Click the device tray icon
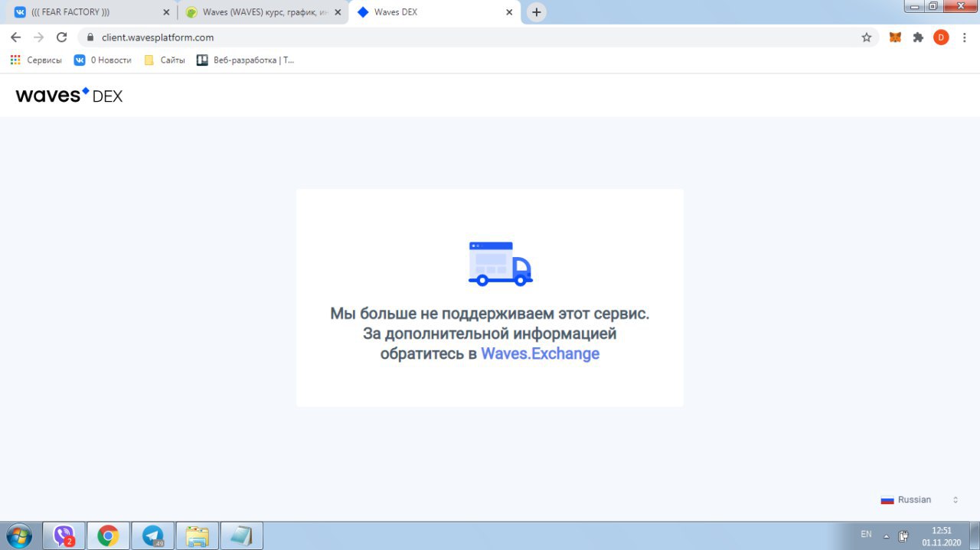 (x=903, y=535)
